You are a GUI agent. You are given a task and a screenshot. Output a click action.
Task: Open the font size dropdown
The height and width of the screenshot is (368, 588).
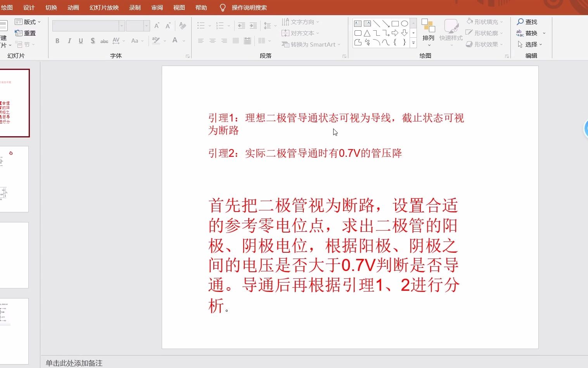click(147, 26)
